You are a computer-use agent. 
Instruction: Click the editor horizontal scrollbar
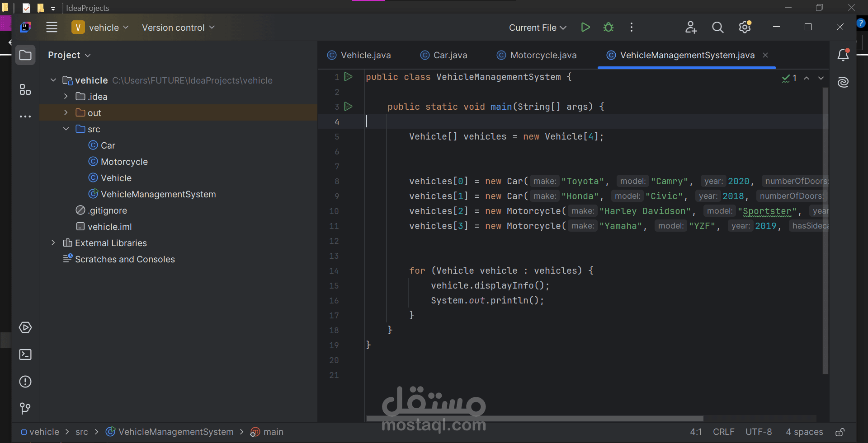pos(535,419)
